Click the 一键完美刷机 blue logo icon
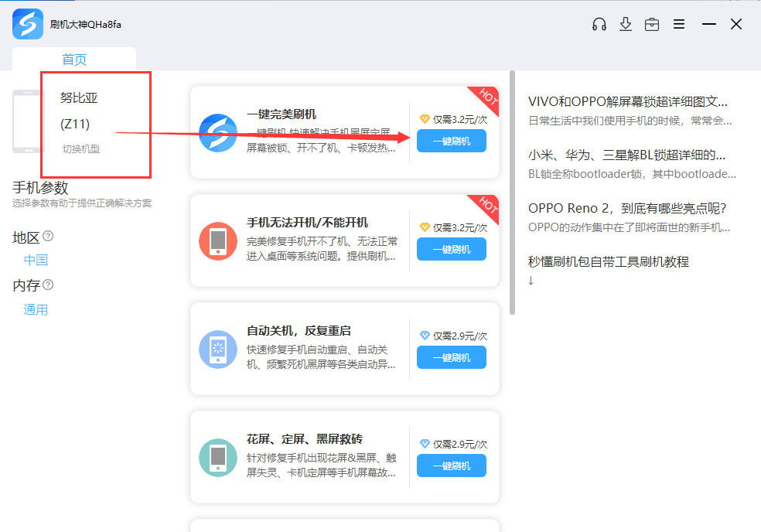The width and height of the screenshot is (761, 532). (218, 133)
